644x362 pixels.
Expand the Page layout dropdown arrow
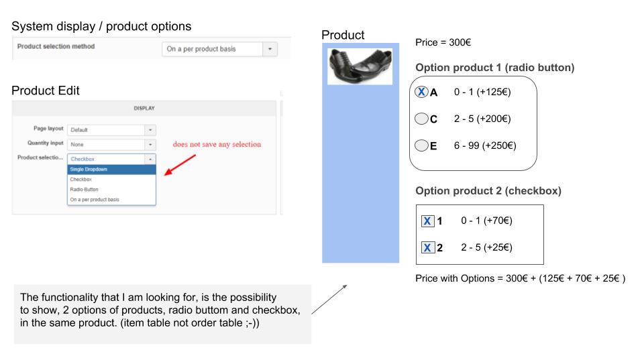150,130
